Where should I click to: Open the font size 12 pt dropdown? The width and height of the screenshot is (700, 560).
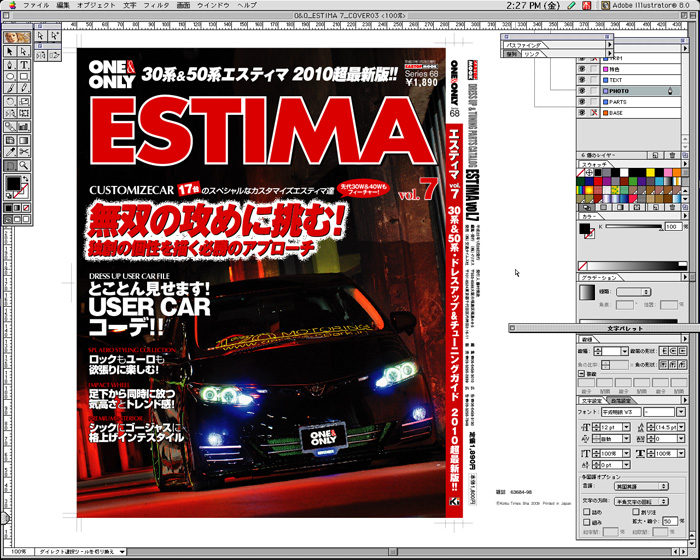click(626, 427)
